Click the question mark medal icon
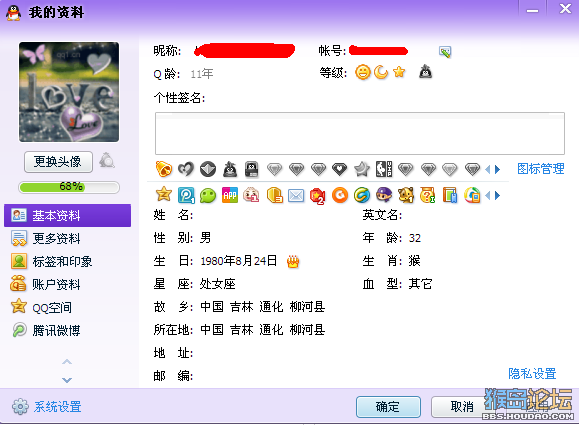 pyautogui.click(x=428, y=195)
